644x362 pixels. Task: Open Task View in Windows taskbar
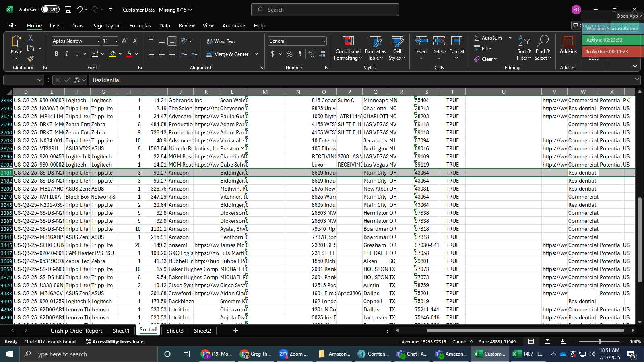(187, 354)
